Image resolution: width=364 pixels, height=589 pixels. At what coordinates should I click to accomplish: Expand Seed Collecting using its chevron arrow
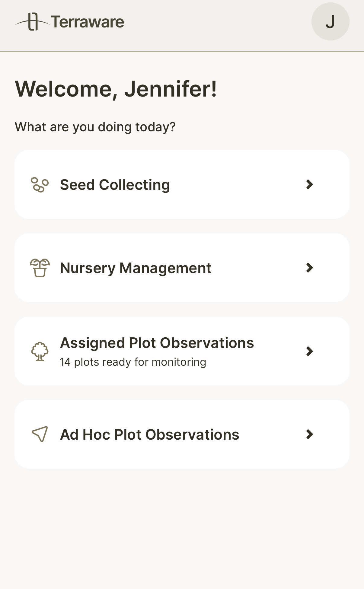pyautogui.click(x=309, y=184)
